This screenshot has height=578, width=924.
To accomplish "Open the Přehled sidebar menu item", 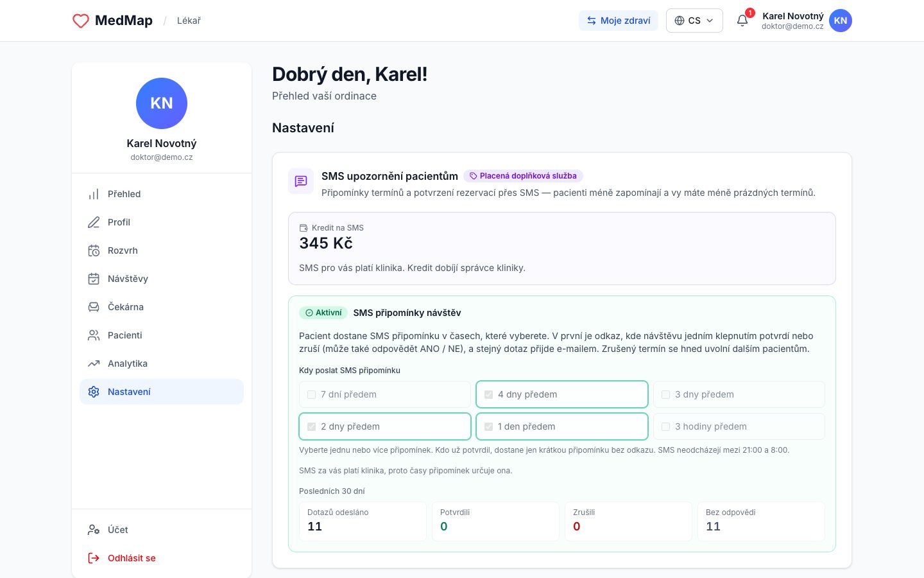I will click(162, 194).
